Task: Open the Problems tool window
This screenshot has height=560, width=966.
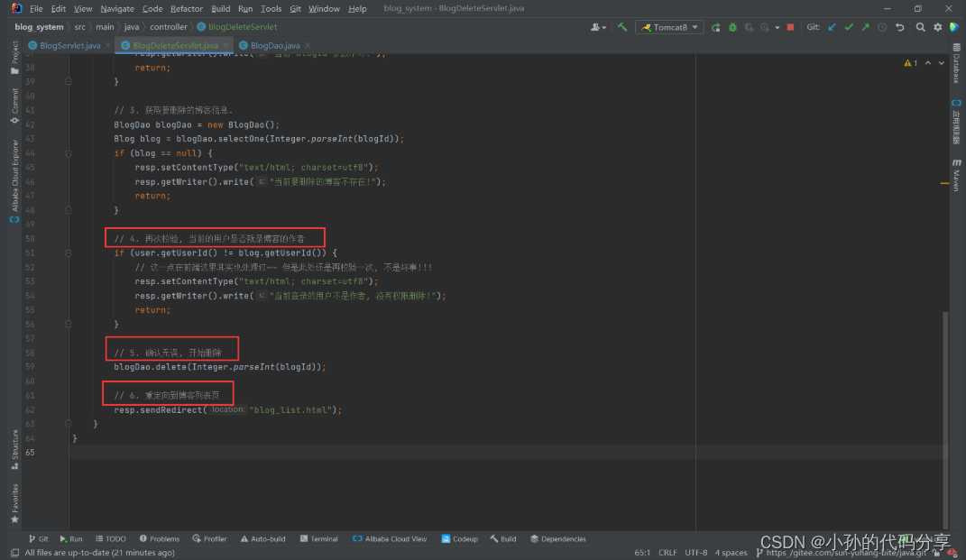Action: pyautogui.click(x=160, y=539)
